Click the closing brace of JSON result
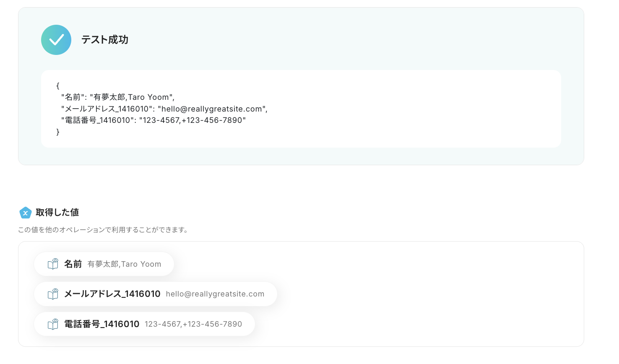 pyautogui.click(x=58, y=132)
